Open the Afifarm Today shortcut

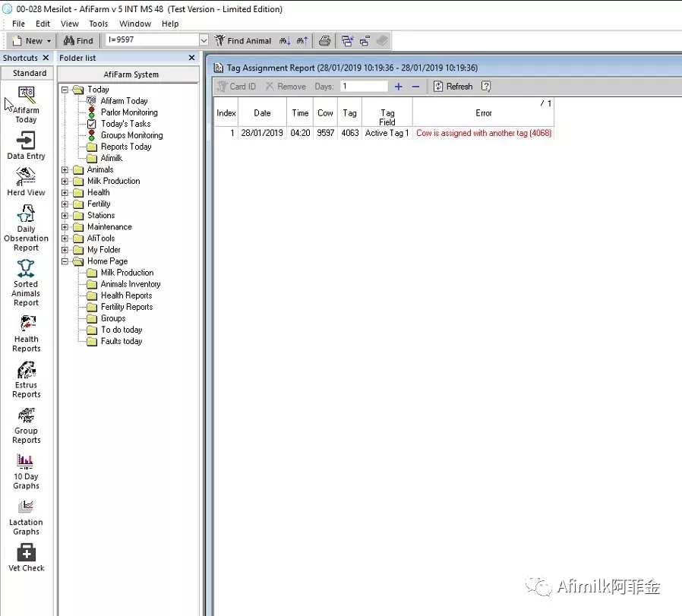click(26, 104)
